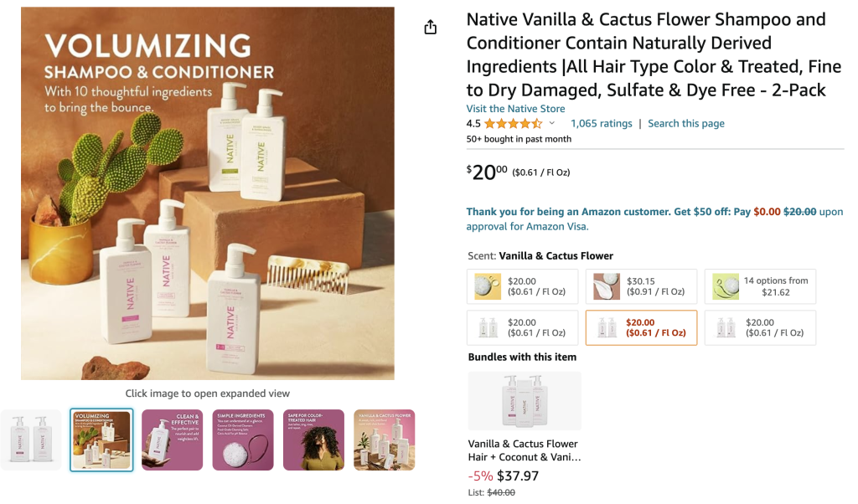Viewport: 858px width, 504px height.
Task: View the Vanilla & Cactus Flower thumbnail
Action: point(384,440)
